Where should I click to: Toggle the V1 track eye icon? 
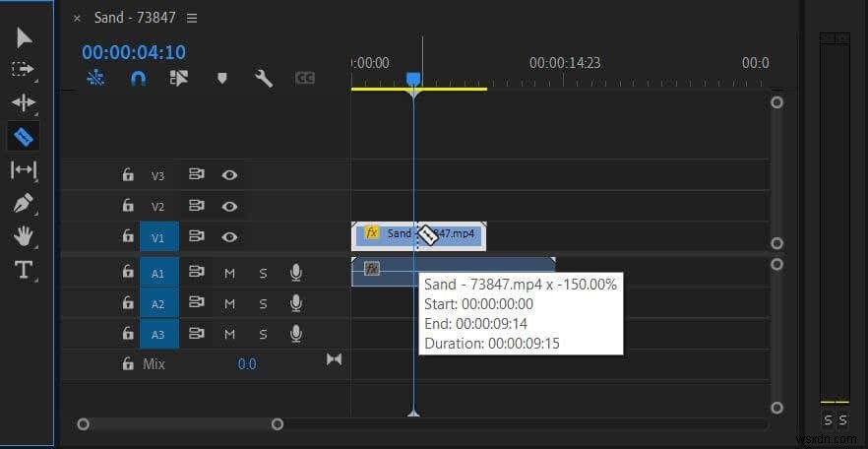coord(229,237)
